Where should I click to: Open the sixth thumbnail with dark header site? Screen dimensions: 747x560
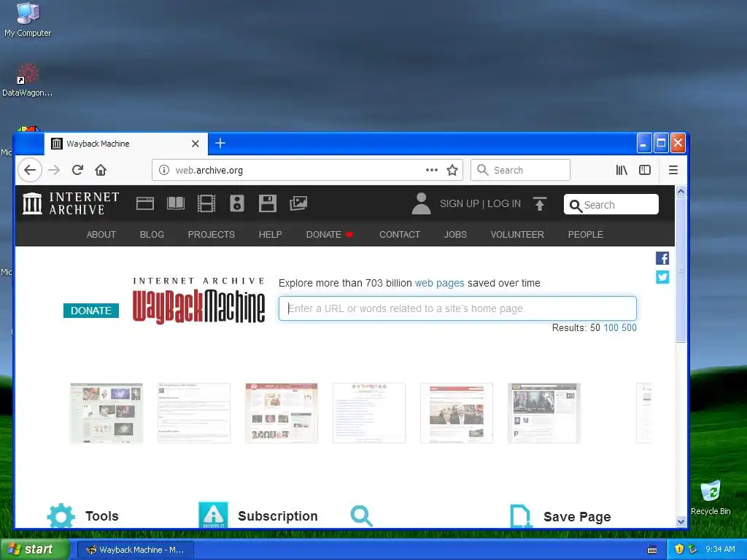544,413
